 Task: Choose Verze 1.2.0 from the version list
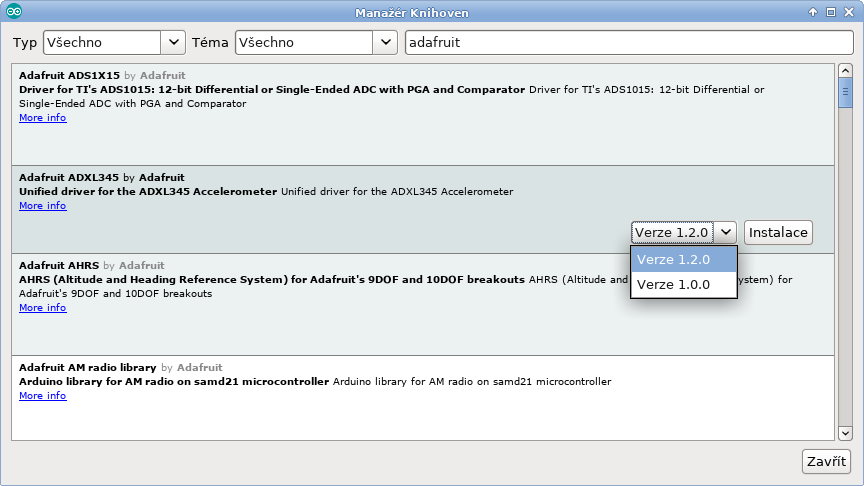[x=683, y=260]
